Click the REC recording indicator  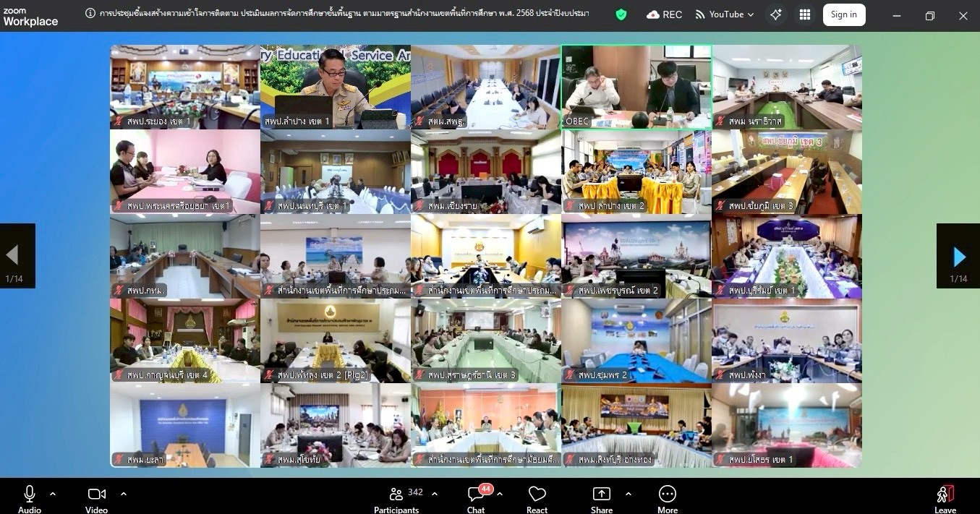coord(664,14)
